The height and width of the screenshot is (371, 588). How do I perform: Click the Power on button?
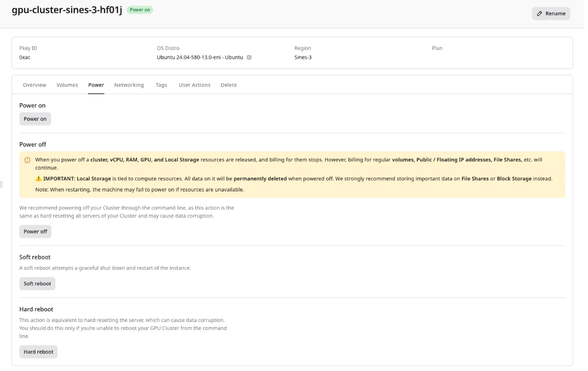click(35, 119)
